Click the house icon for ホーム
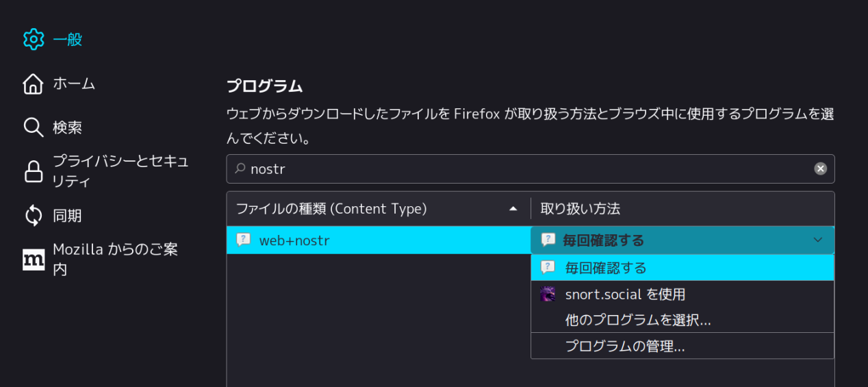The width and height of the screenshot is (868, 387). (33, 84)
